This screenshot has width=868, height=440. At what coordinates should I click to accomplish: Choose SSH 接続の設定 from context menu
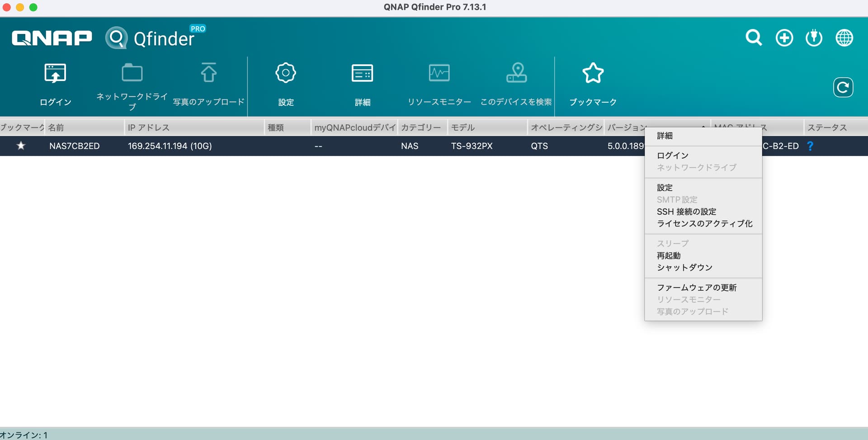coord(686,212)
